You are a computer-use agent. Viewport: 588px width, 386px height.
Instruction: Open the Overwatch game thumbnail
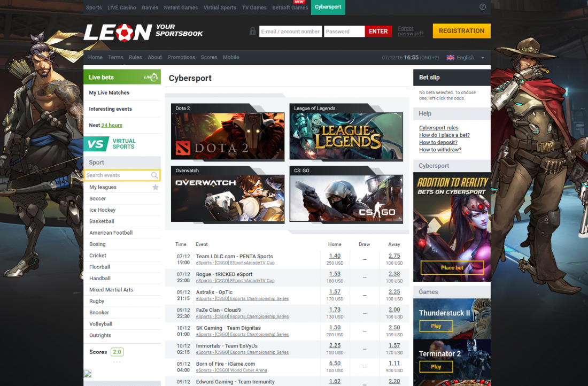(x=228, y=194)
